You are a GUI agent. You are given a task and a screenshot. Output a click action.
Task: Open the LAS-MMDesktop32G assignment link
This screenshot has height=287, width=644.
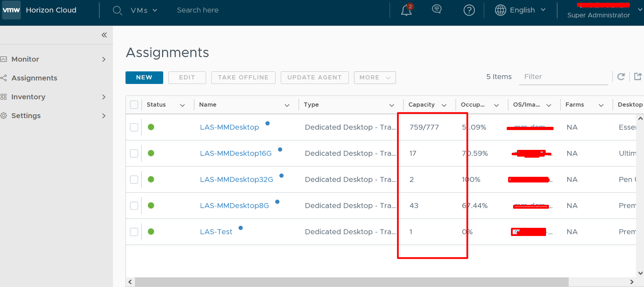236,180
